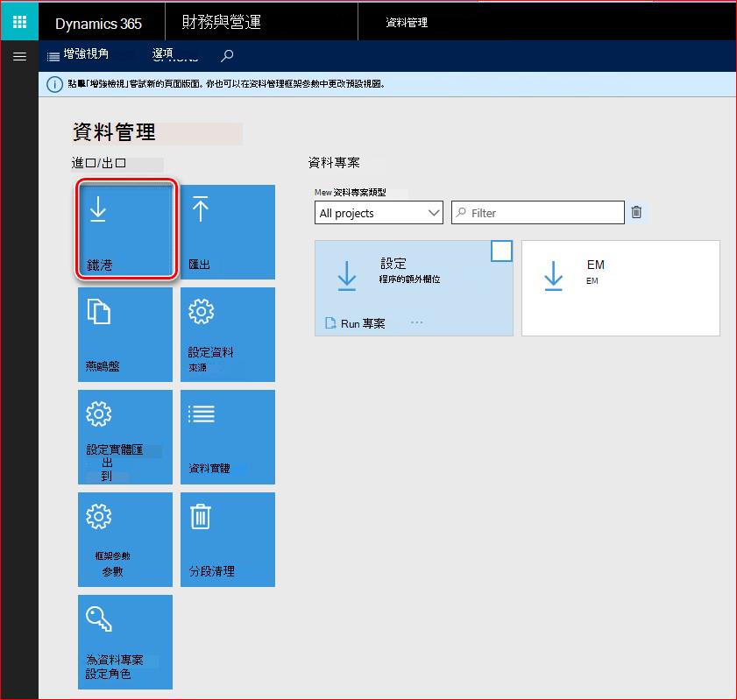Open the 設定實體匯出 configure entity export tile
Image resolution: width=737 pixels, height=700 pixels.
[125, 437]
